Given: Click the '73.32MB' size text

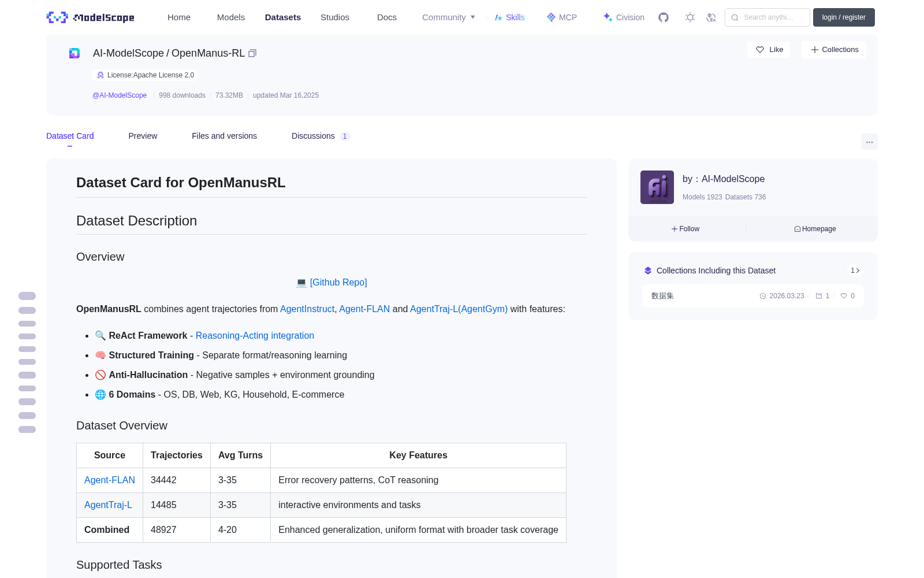Looking at the screenshot, I should click(x=229, y=95).
